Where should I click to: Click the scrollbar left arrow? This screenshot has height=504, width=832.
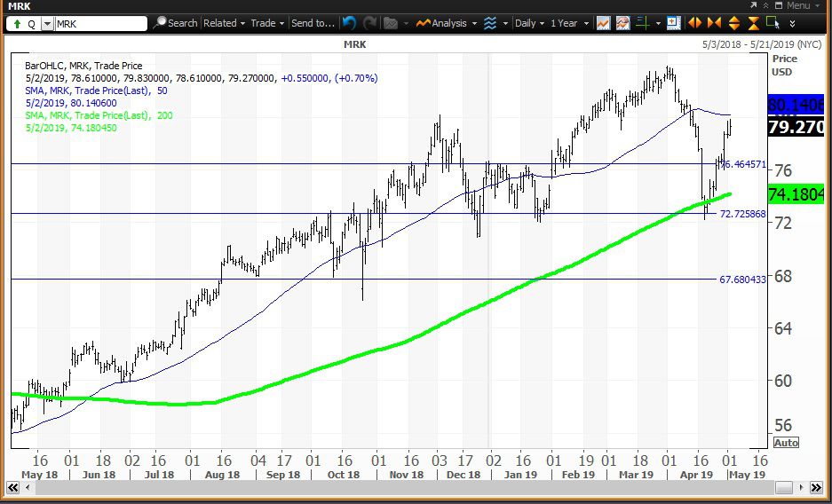27,487
